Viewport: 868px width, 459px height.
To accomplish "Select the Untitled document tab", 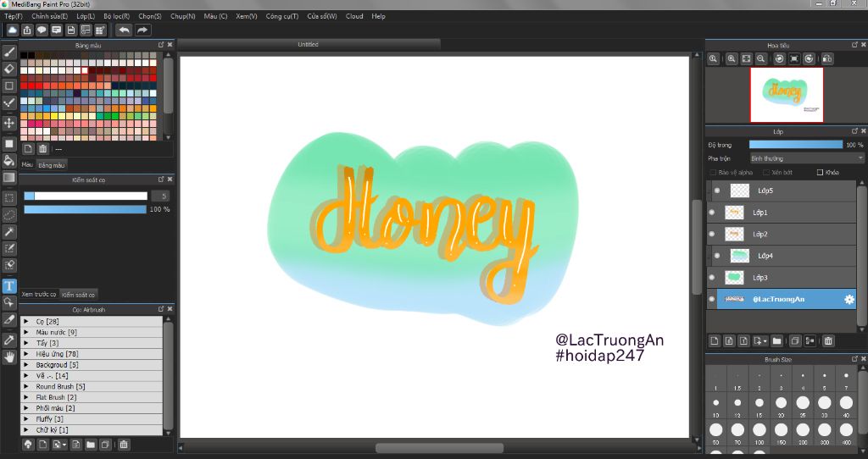I will point(308,44).
